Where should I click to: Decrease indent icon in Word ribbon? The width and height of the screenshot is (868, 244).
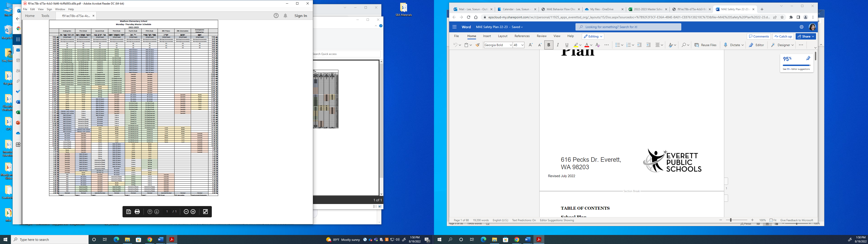(639, 45)
